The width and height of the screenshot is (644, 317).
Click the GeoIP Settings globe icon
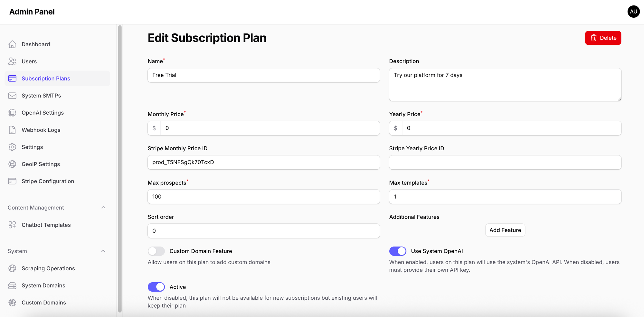click(x=12, y=164)
